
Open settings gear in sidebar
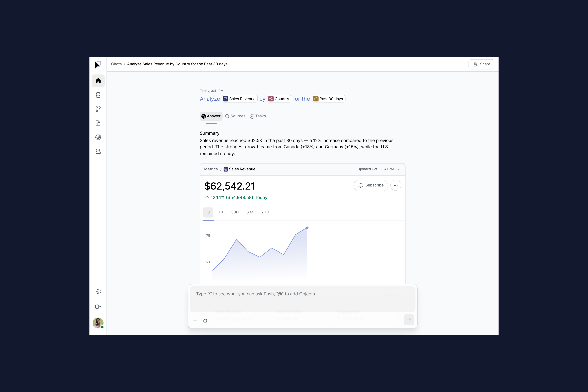[x=98, y=292]
